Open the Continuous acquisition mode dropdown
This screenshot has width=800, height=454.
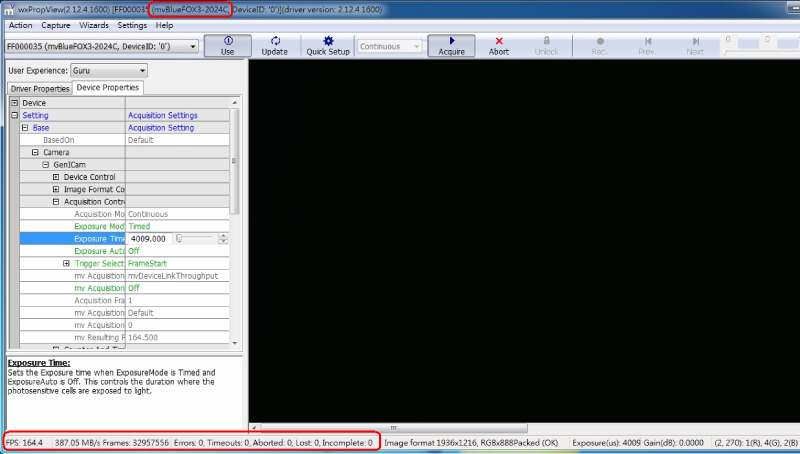pyautogui.click(x=391, y=46)
